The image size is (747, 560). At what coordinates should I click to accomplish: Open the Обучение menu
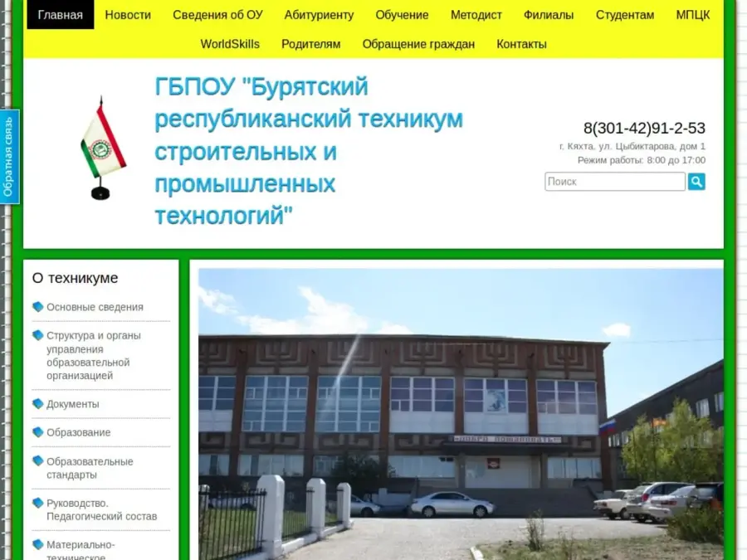click(402, 15)
